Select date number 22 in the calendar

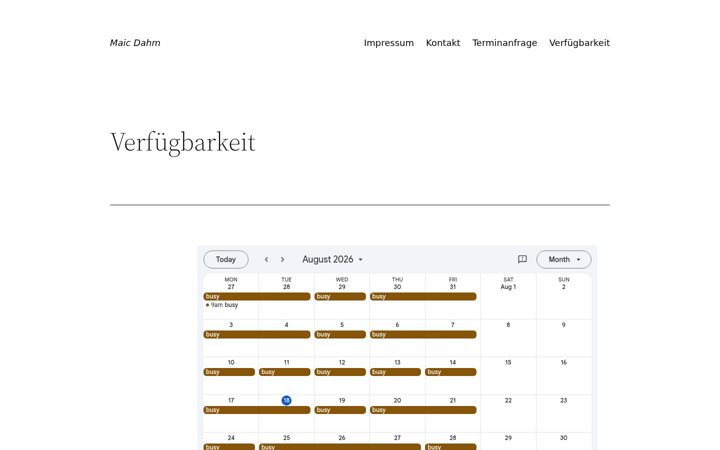click(508, 400)
